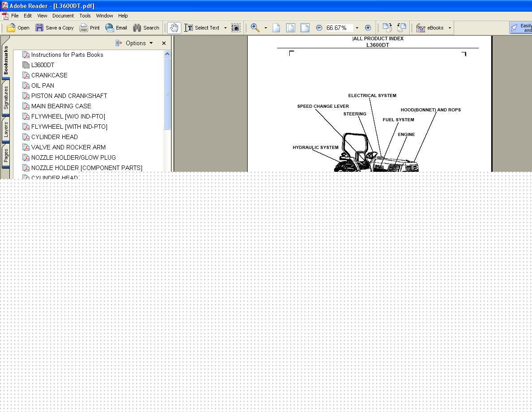Screen dimensions: 532x412
Task: Open NOZZLE HOLDER [COMPONENT PARTS] bookmark
Action: pos(86,168)
